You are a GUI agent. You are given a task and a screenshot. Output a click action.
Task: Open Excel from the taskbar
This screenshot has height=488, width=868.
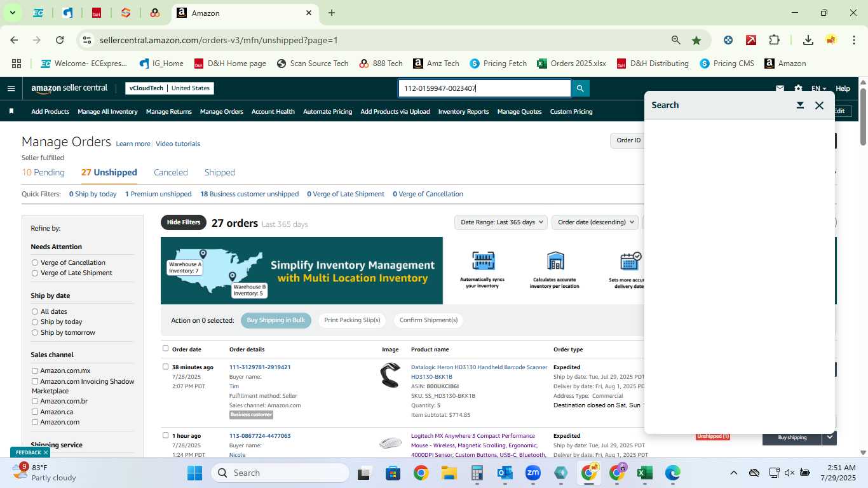point(645,473)
